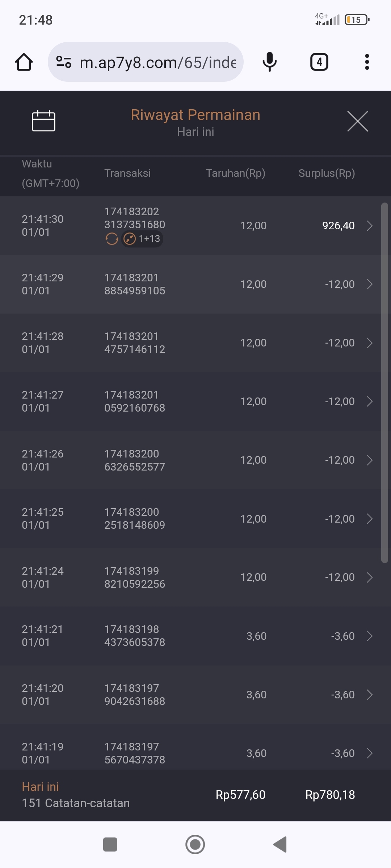Tap the Android back navigation button
Viewport: 391px width, 868px height.
(280, 844)
